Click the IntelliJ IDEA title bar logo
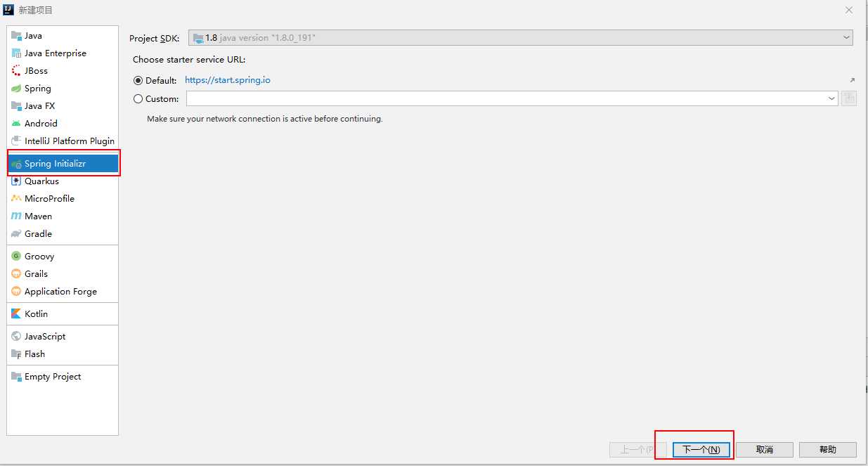The height and width of the screenshot is (466, 868). click(x=9, y=10)
